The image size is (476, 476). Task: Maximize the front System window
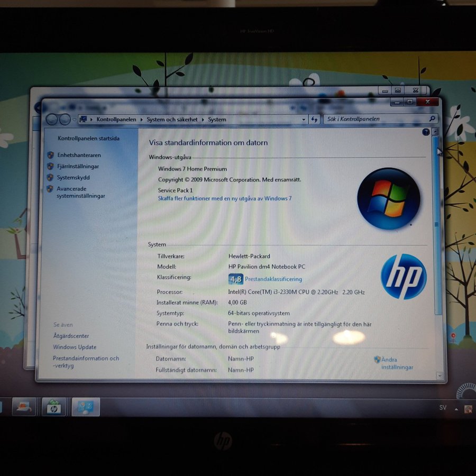click(x=409, y=102)
